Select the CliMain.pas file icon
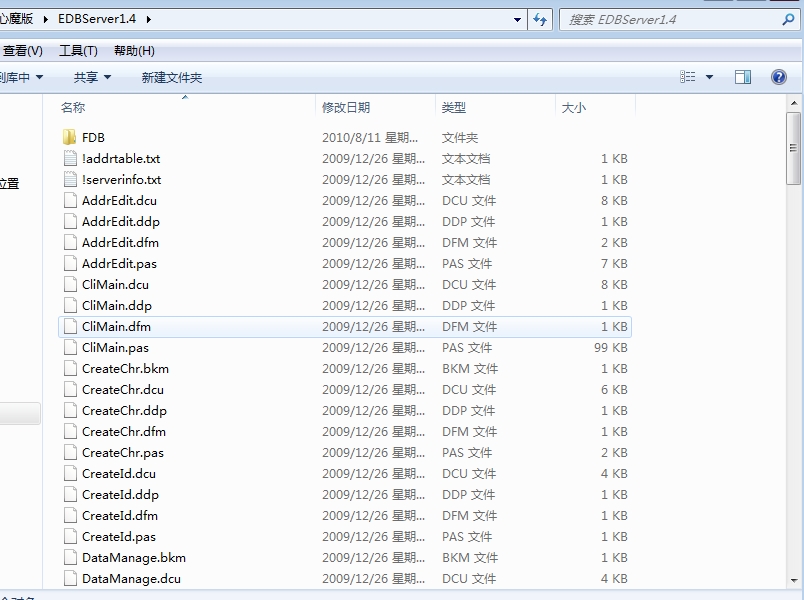The width and height of the screenshot is (804, 600). point(69,347)
